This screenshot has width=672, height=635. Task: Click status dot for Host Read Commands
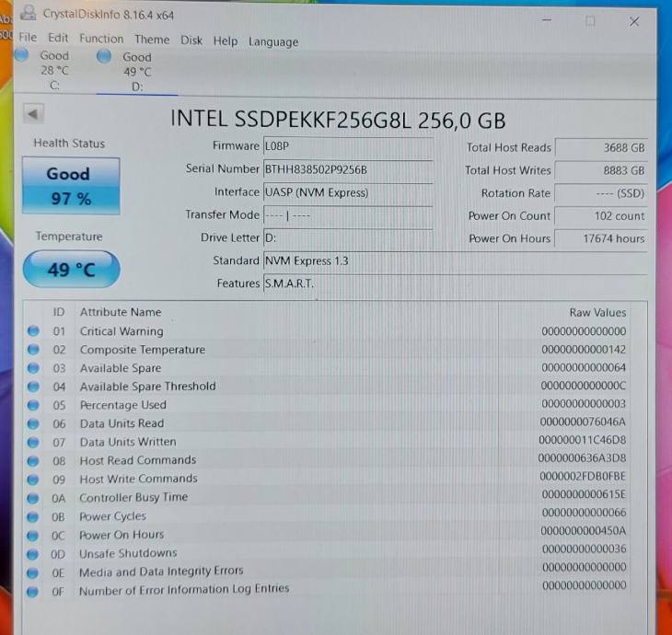pos(33,461)
